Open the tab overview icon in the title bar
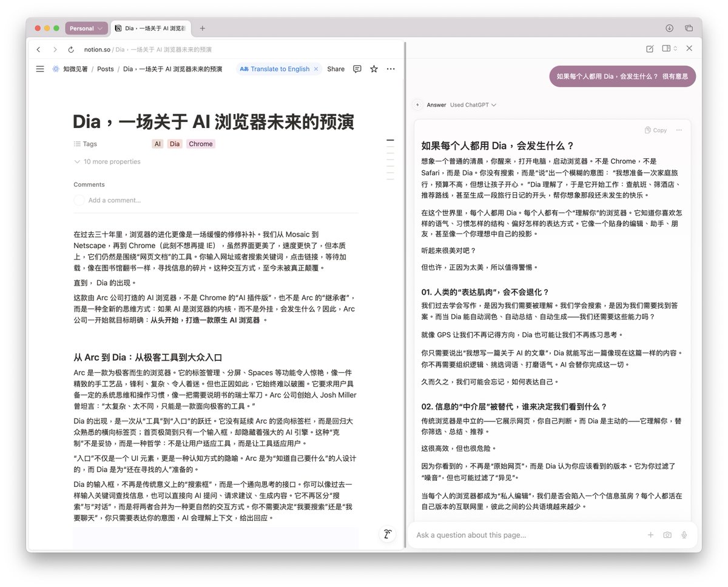The height and width of the screenshot is (587, 728). pos(689,29)
